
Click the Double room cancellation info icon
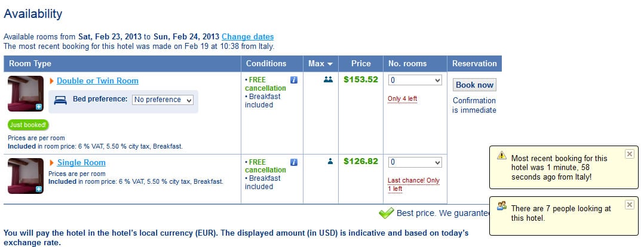pyautogui.click(x=294, y=80)
